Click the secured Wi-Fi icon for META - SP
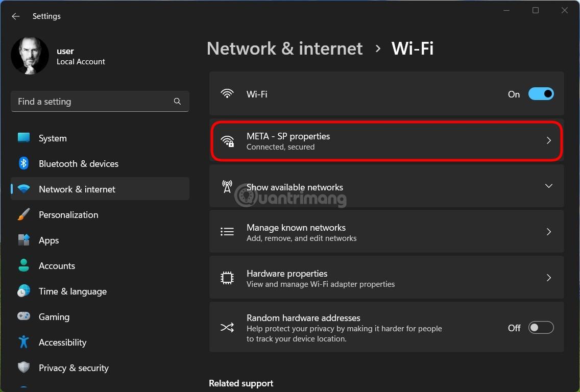Viewport: 580px width, 392px height. 227,141
